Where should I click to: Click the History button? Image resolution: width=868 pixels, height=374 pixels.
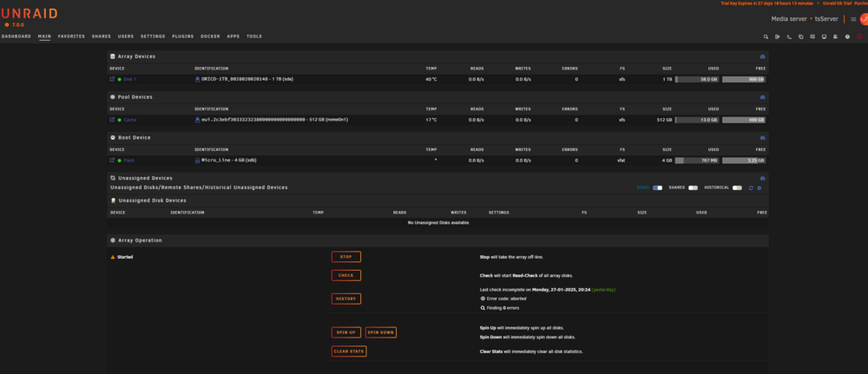(346, 299)
